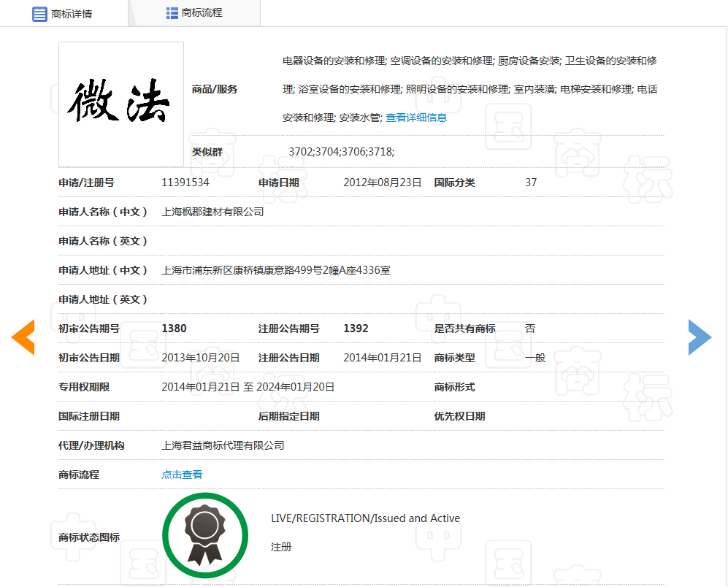Select applicant name 上海枫郡建材有限公司

tap(212, 212)
